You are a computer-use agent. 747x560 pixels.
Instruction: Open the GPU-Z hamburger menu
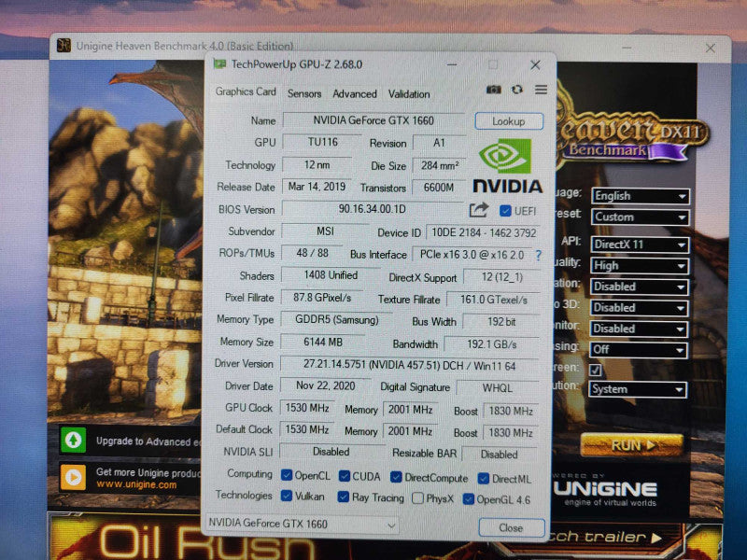(541, 90)
